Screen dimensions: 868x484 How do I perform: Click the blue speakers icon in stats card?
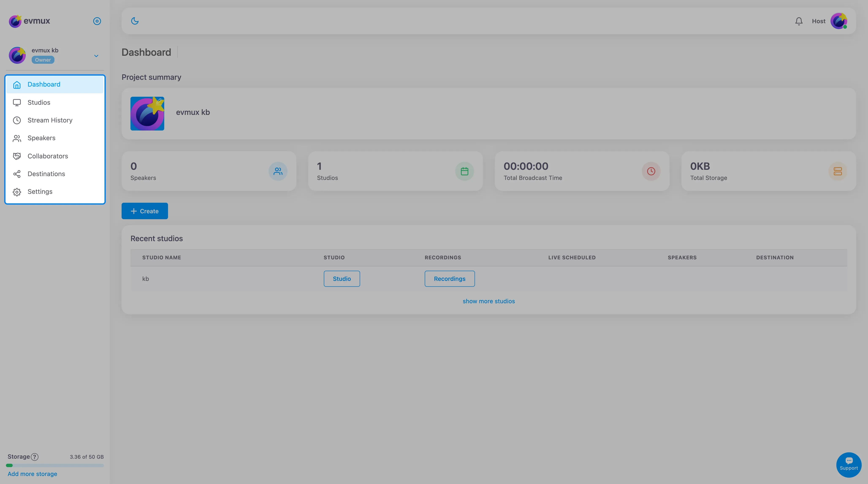tap(278, 171)
